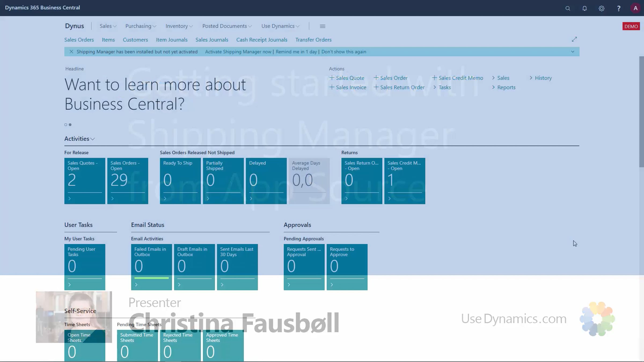Go to Cash Receipt Journals page

point(262,40)
